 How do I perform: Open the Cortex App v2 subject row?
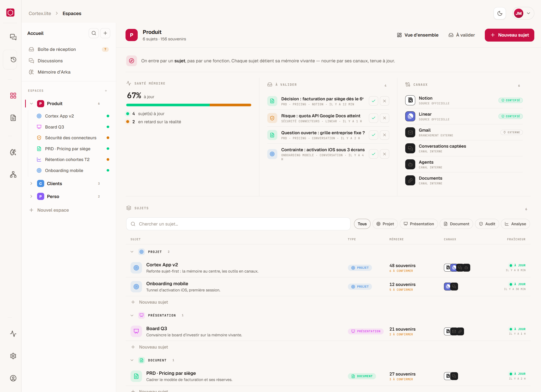[328, 268]
